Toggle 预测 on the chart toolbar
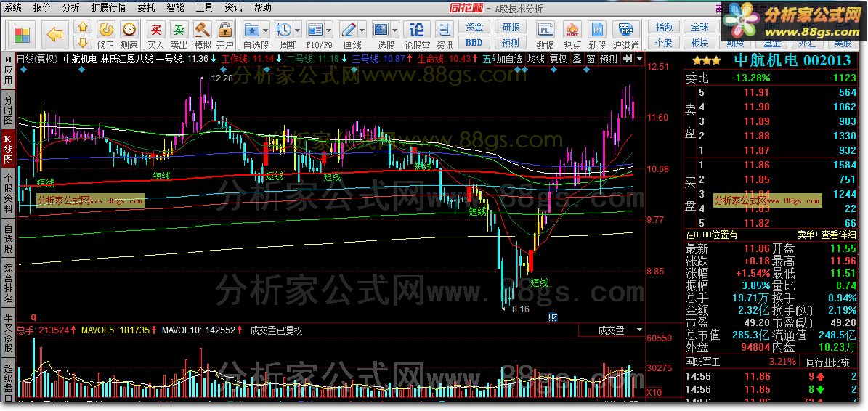The height and width of the screenshot is (411, 868). pos(609,59)
